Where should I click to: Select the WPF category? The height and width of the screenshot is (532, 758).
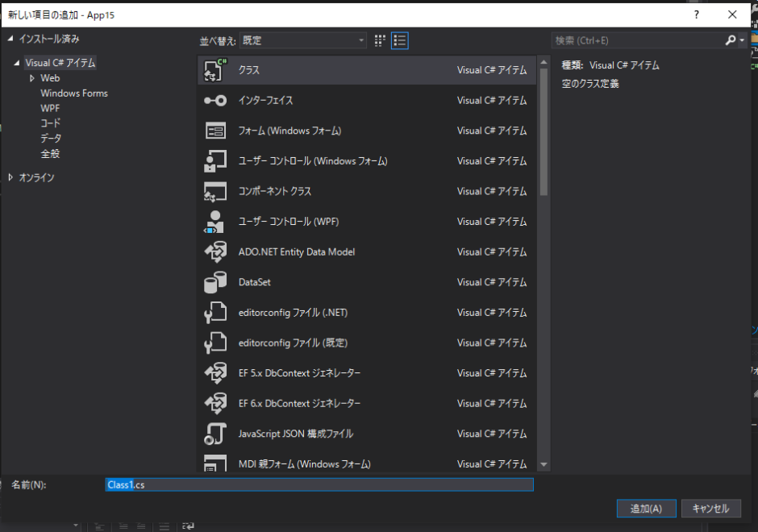point(50,108)
